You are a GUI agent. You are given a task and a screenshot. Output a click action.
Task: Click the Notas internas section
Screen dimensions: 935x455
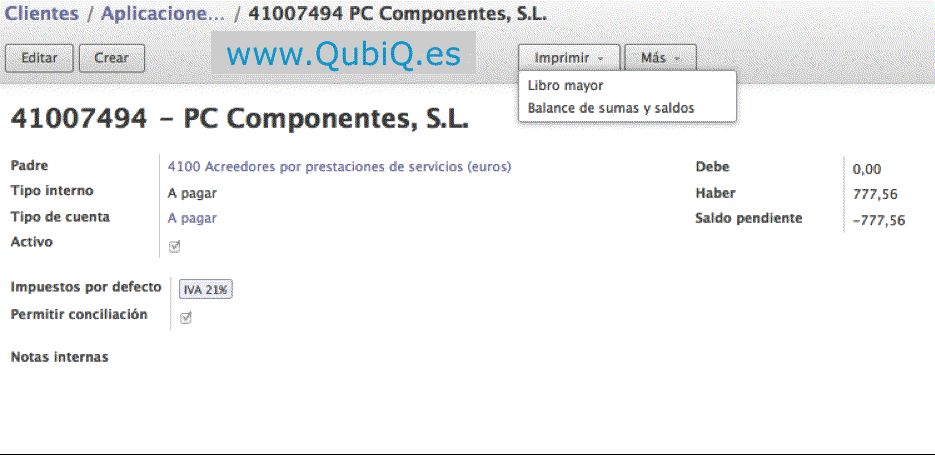click(x=59, y=357)
